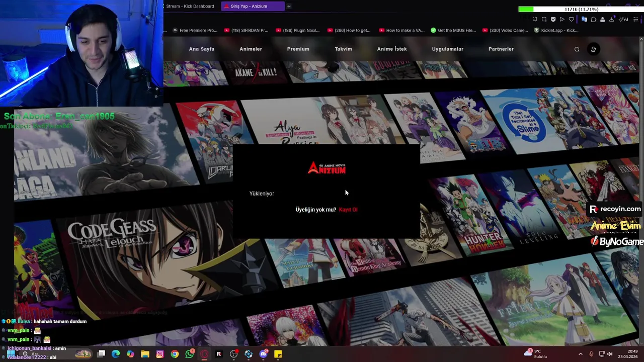Viewport: 644px width, 362px height.
Task: Click the green donation goal progress bar
Action: pyautogui.click(x=580, y=9)
